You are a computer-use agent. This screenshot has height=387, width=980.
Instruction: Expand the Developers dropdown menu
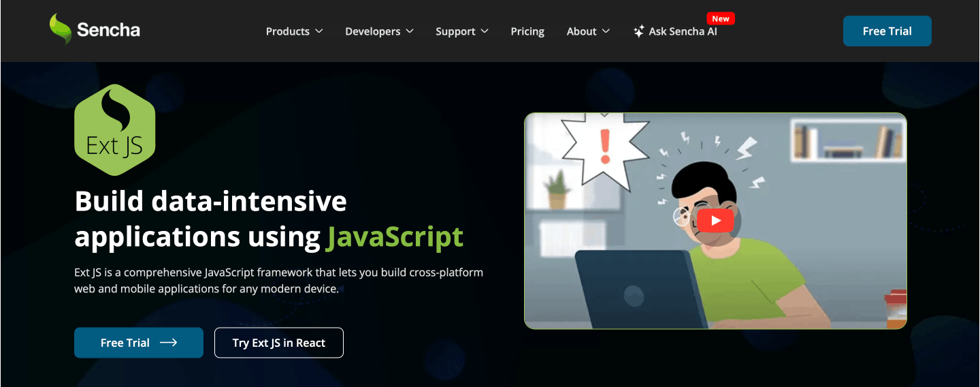pos(379,31)
